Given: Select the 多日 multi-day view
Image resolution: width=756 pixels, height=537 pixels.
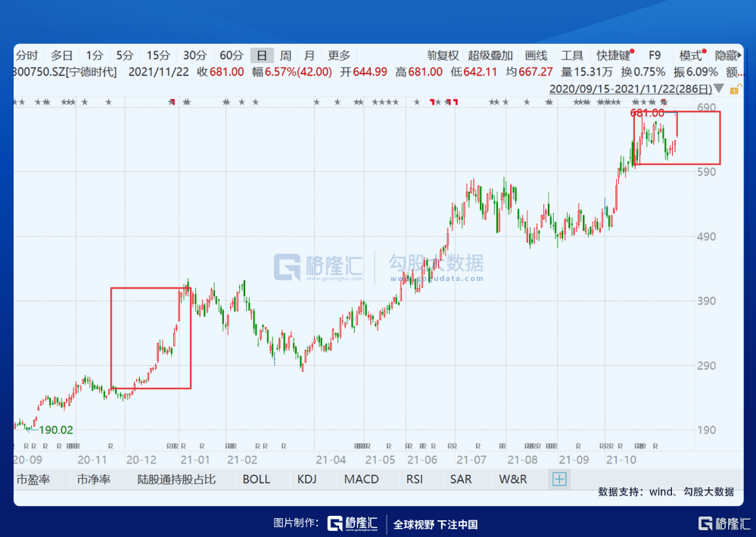Looking at the screenshot, I should click(x=62, y=55).
